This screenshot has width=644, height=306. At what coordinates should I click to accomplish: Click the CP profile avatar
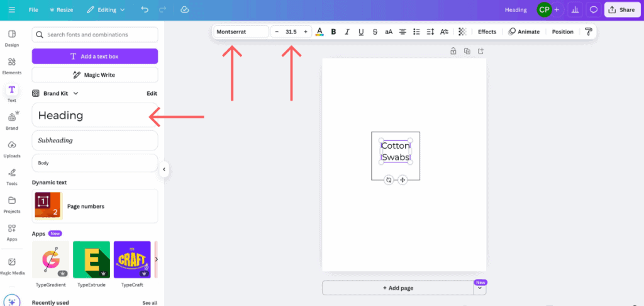point(544,10)
